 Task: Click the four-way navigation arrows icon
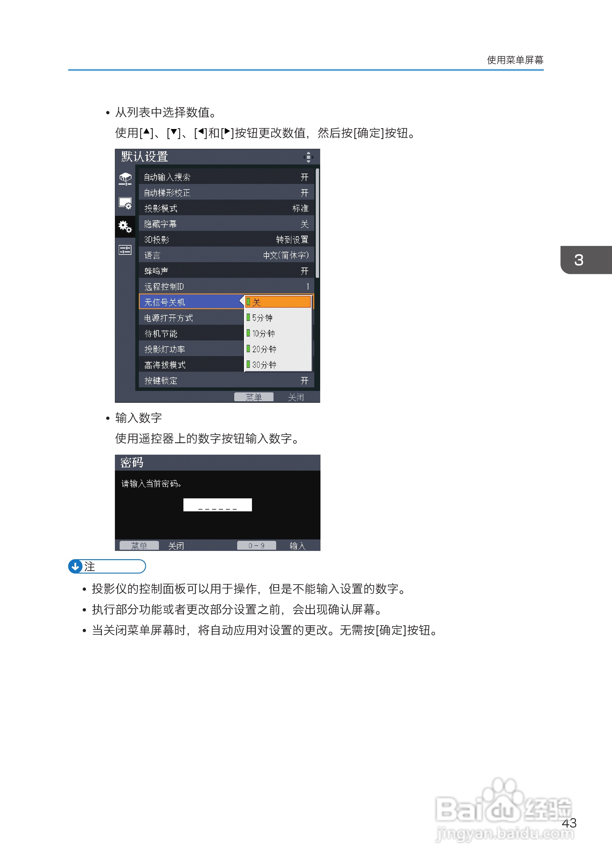point(308,157)
